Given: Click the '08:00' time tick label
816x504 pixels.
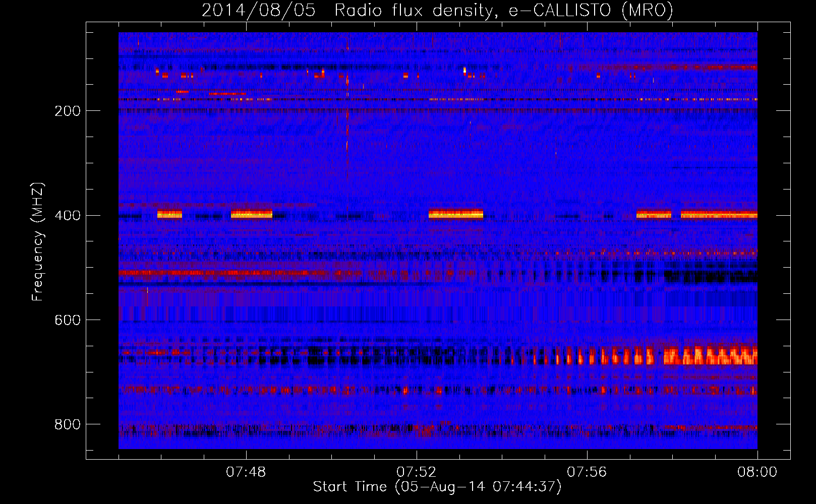Looking at the screenshot, I should (757, 472).
